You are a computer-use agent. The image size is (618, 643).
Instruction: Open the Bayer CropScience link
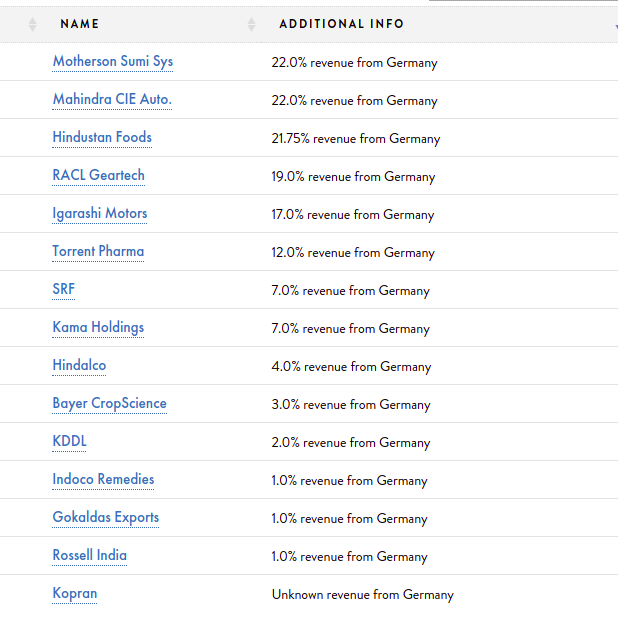(x=109, y=404)
